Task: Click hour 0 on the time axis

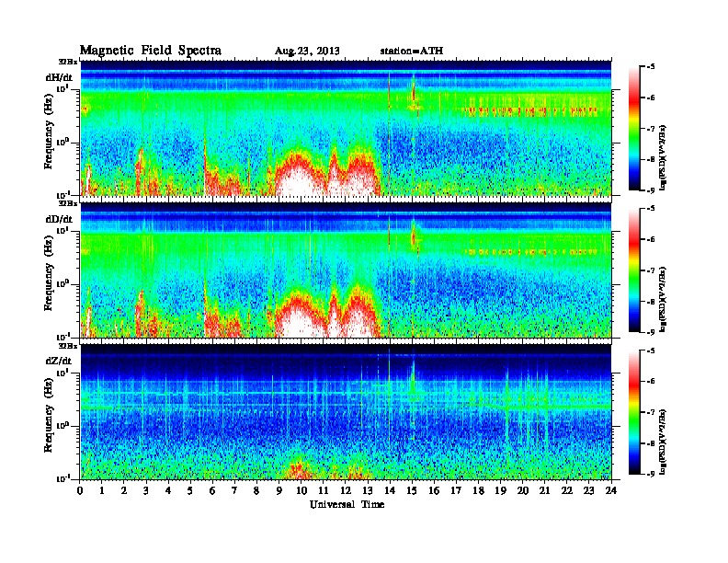Action: tap(80, 490)
